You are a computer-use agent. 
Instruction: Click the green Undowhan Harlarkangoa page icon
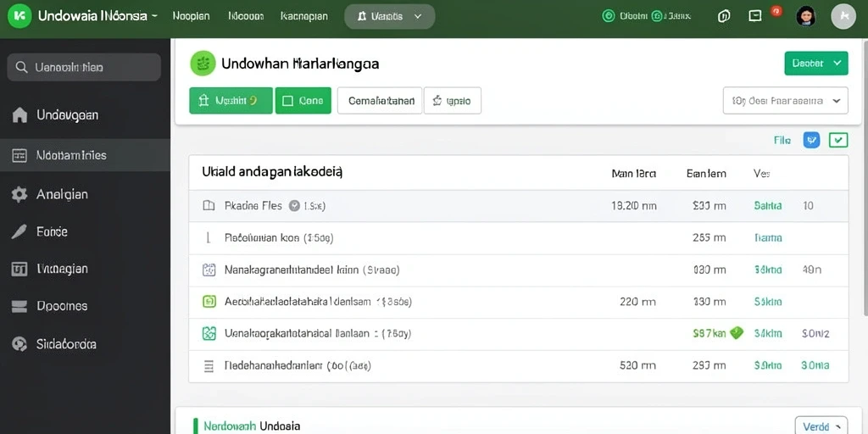click(203, 63)
